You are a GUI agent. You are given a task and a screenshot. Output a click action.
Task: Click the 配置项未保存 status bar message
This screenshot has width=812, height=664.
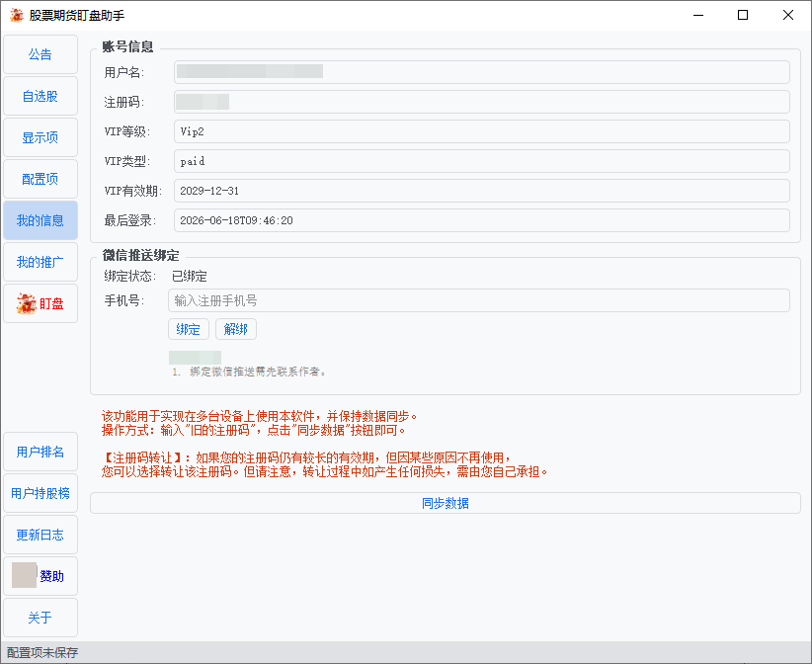coord(42,652)
